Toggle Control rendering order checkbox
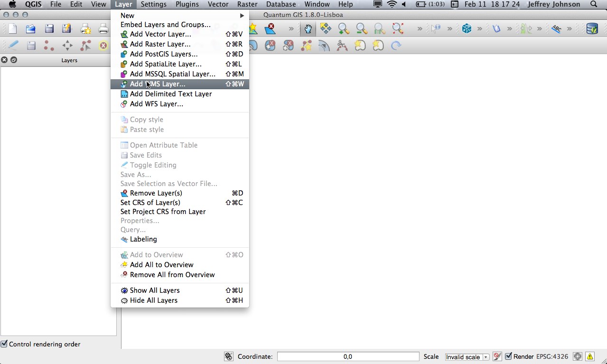 tap(4, 344)
